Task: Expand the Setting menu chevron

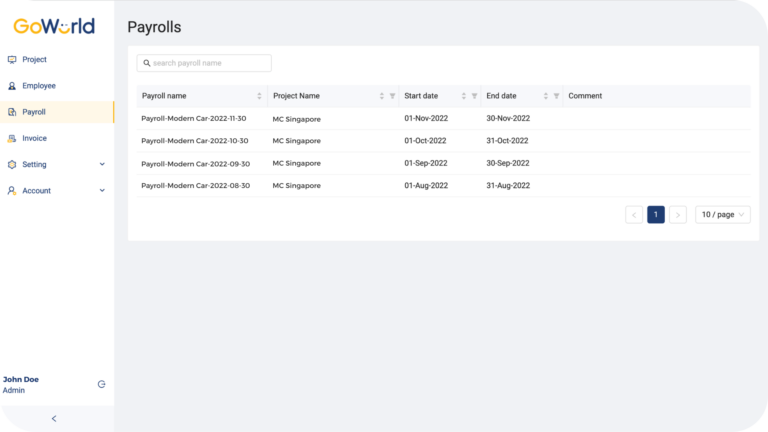Action: point(102,165)
